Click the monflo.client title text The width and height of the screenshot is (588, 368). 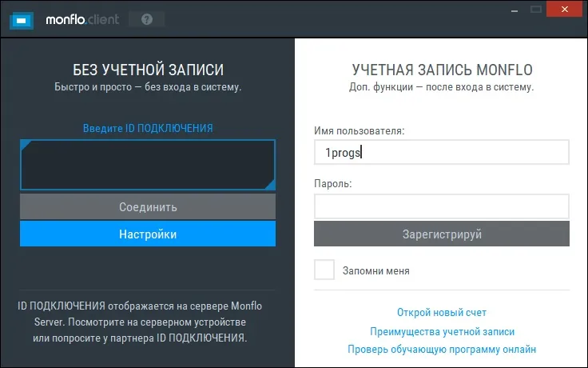pyautogui.click(x=82, y=19)
